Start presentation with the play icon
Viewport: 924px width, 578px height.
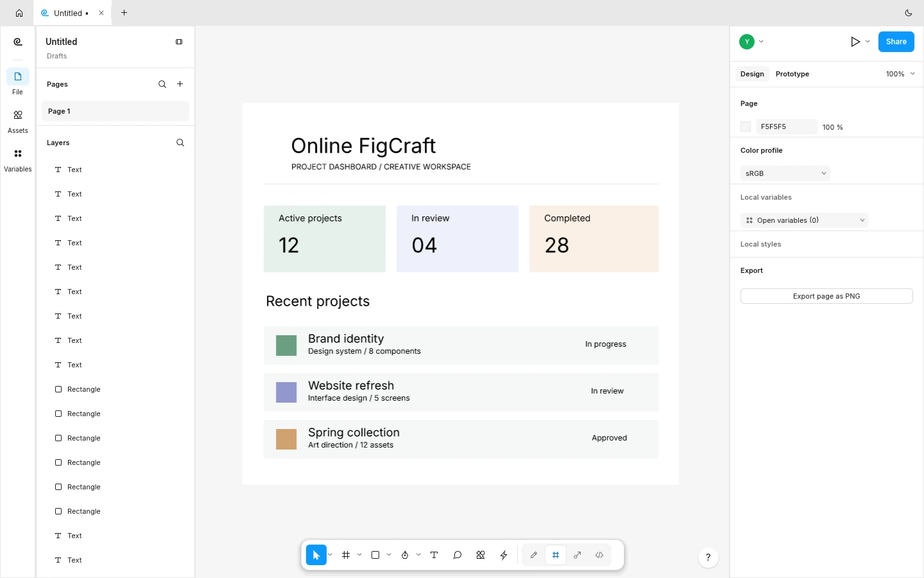(855, 42)
